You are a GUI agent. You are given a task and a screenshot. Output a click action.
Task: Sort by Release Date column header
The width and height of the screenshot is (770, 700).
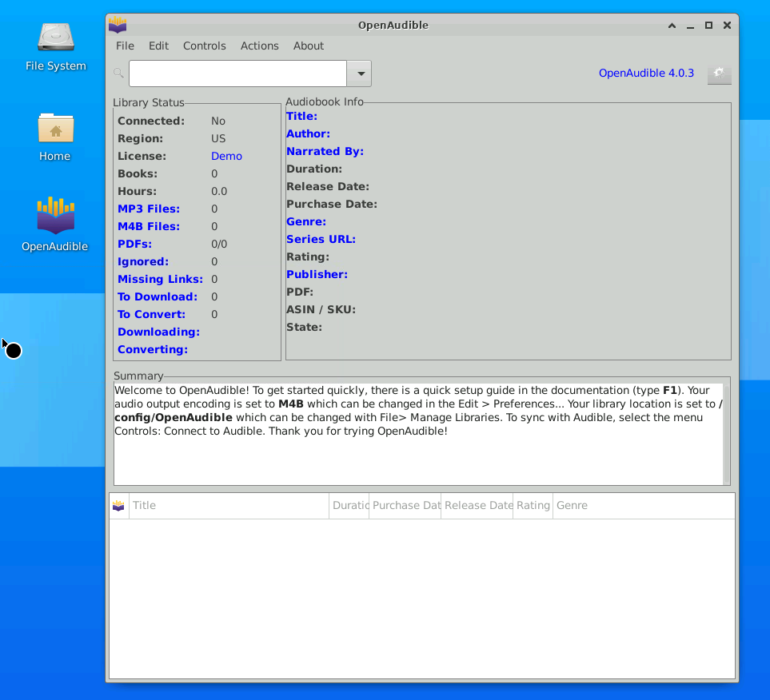[477, 505]
